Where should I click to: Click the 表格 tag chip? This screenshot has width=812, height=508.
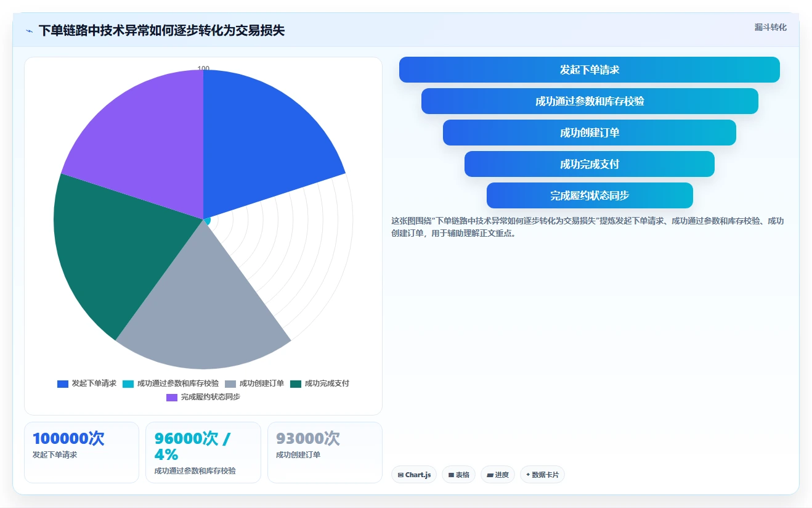pyautogui.click(x=458, y=475)
